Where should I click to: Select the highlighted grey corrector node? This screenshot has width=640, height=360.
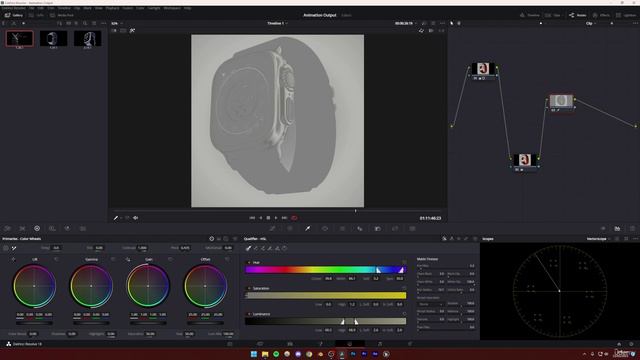point(561,101)
